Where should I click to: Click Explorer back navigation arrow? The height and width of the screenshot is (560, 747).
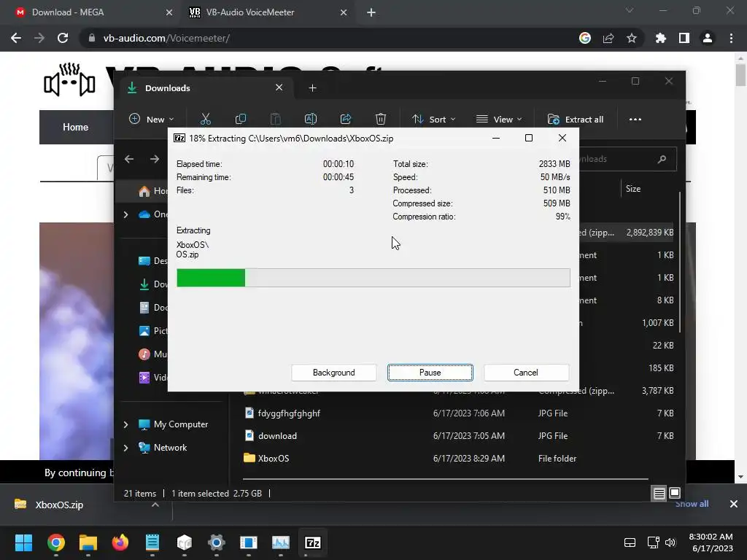[x=129, y=159]
